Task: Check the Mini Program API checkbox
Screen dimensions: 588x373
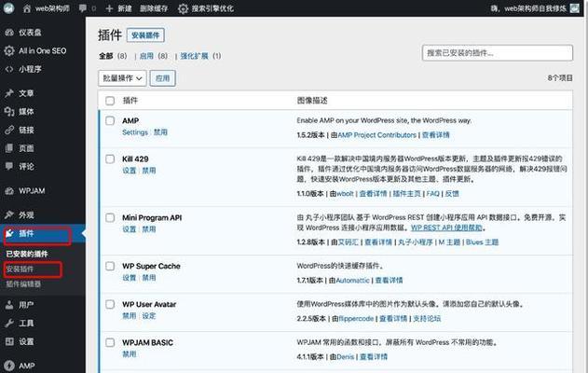Action: 110,217
